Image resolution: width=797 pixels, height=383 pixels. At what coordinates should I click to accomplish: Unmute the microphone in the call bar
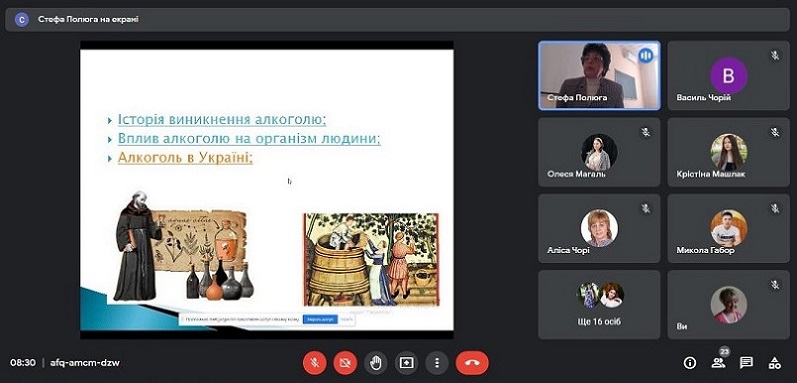pyautogui.click(x=315, y=363)
